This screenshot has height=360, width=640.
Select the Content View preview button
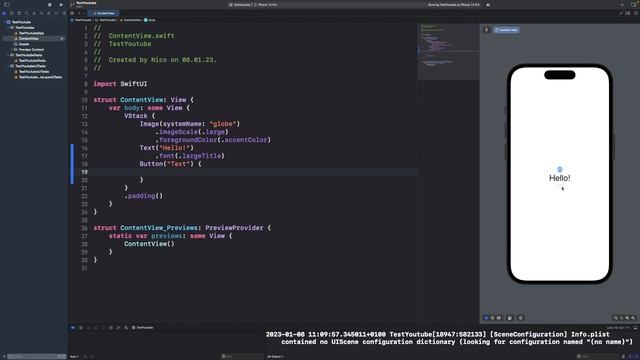[x=506, y=30]
